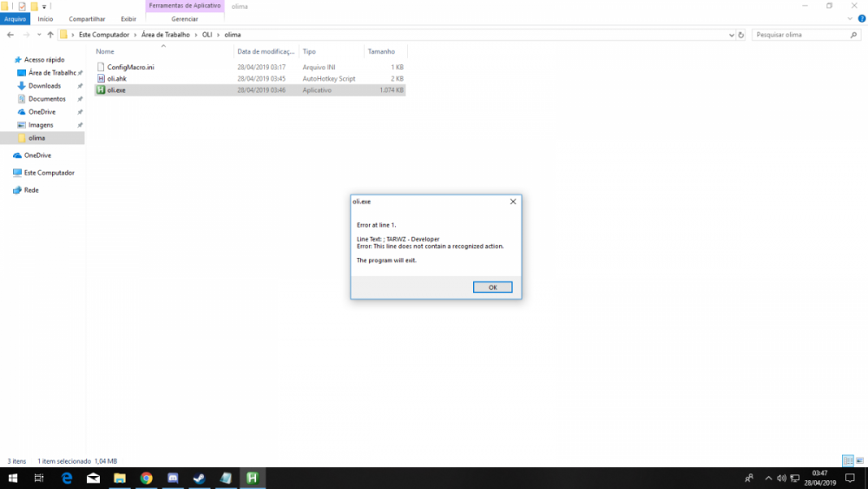The height and width of the screenshot is (489, 868).
Task: Go up one folder level
Action: 50,35
